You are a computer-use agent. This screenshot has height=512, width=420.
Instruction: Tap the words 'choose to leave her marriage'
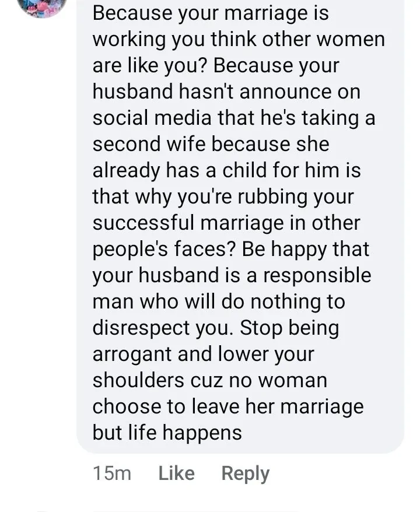coord(228,408)
